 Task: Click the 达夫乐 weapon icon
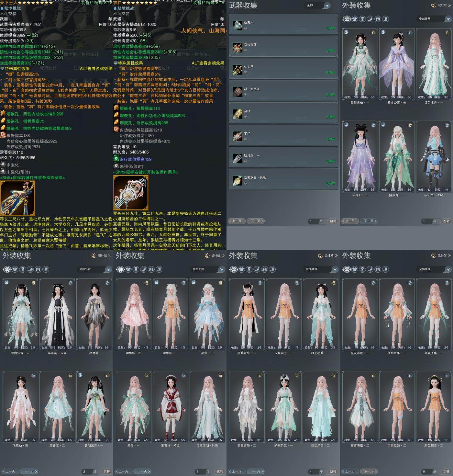pos(237,70)
